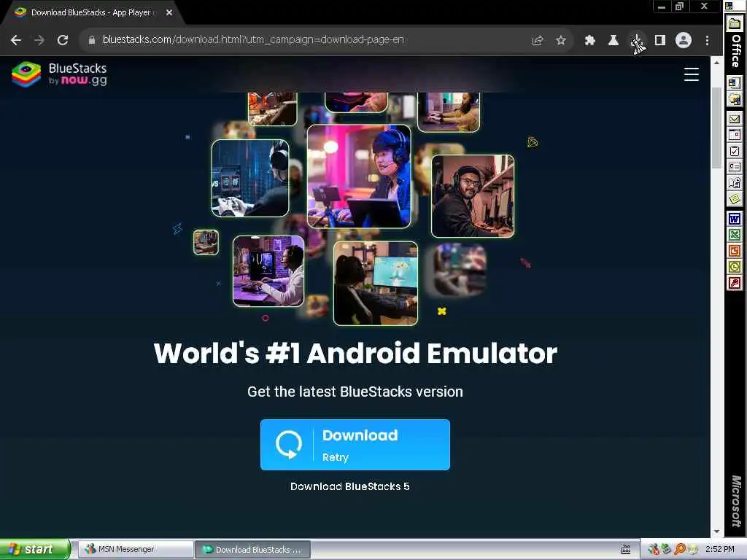
Task: Bookmark this page with the star
Action: tap(561, 41)
